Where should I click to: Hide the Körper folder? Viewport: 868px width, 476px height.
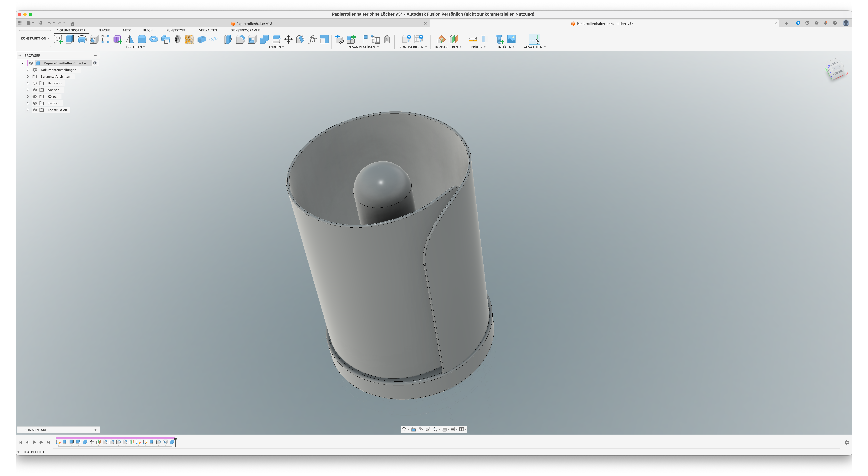35,97
